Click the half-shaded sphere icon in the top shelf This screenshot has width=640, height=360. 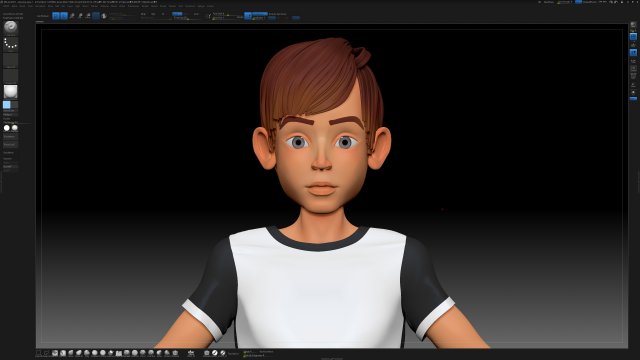[104, 16]
